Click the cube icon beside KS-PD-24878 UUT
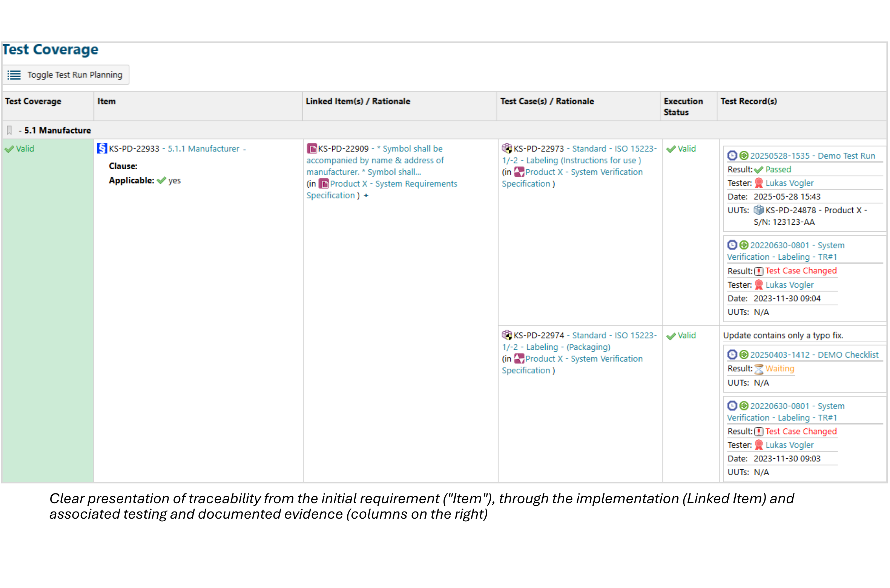This screenshot has height=588, width=890. pos(759,210)
